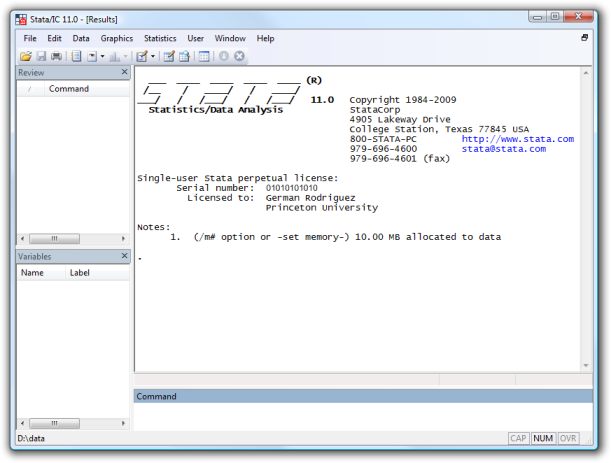Click the '800-STATA-PC' phone text

coord(383,139)
